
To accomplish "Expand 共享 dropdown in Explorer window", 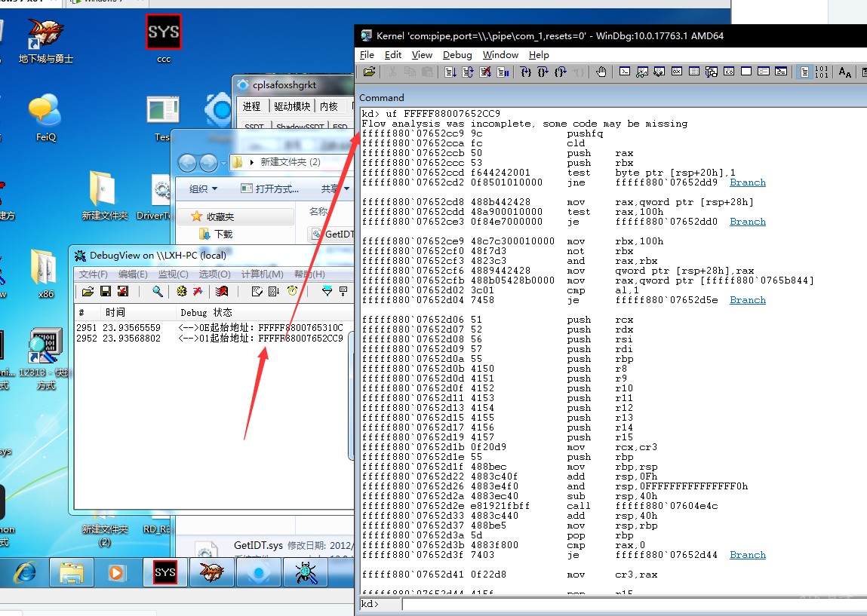I will (x=335, y=189).
